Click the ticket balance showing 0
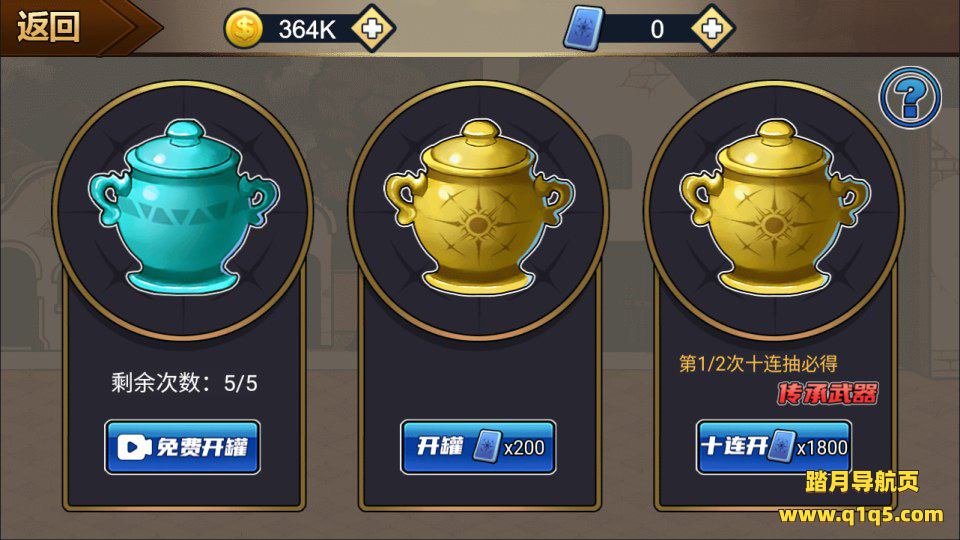This screenshot has height=540, width=960. [657, 29]
